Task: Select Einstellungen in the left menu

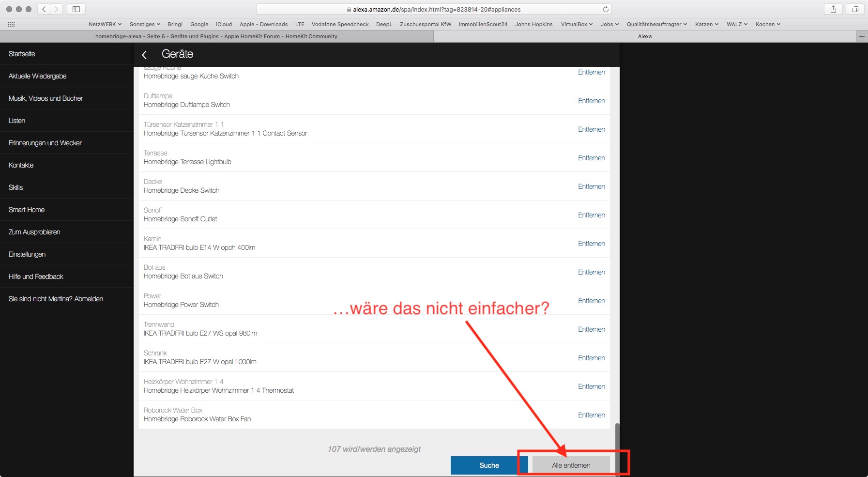Action: [27, 254]
